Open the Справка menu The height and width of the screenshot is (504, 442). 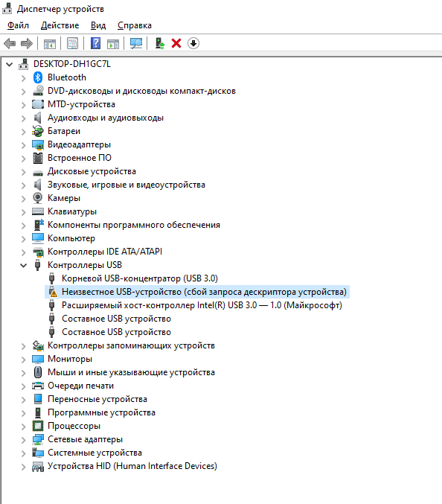click(134, 25)
